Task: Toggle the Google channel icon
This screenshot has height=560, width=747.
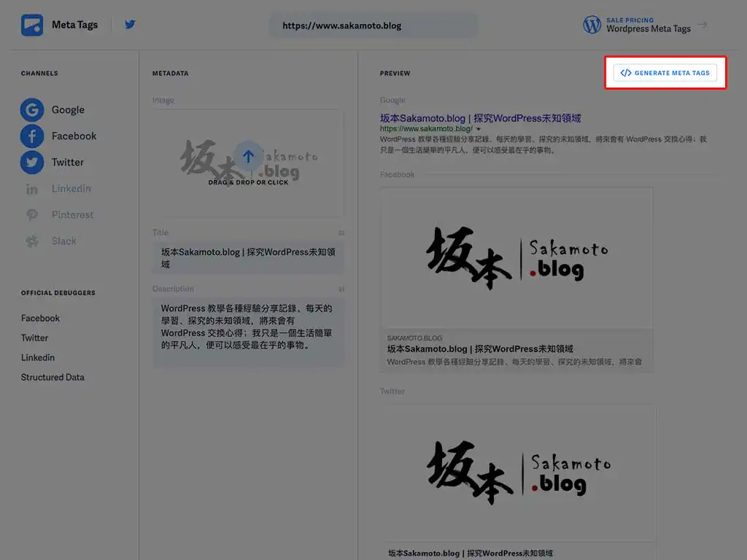Action: (x=31, y=110)
